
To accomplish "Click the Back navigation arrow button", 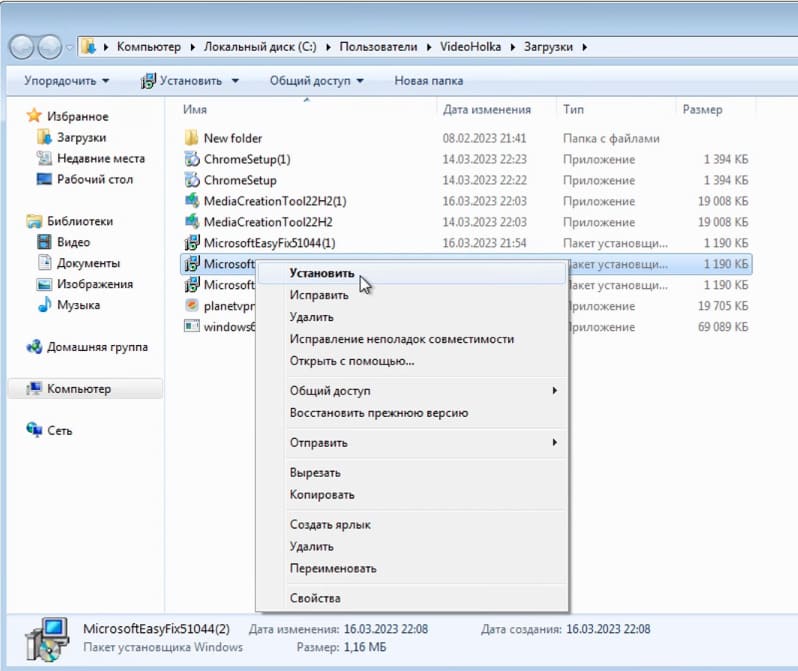I will [21, 47].
